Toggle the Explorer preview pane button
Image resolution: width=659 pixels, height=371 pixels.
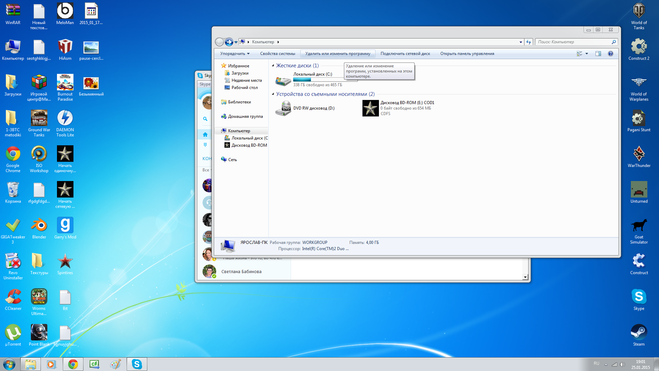point(598,54)
